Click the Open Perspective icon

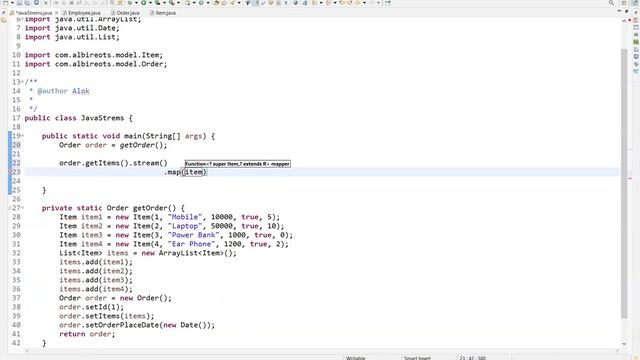click(624, 3)
